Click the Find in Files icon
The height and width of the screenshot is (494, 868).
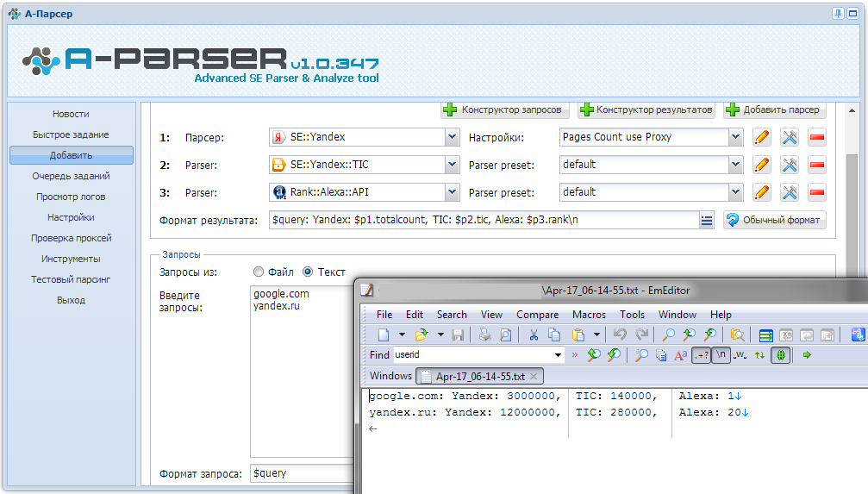tap(737, 335)
